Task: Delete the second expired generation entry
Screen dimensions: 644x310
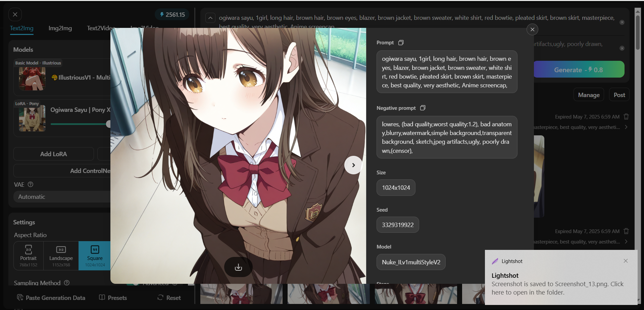Action: click(x=626, y=231)
